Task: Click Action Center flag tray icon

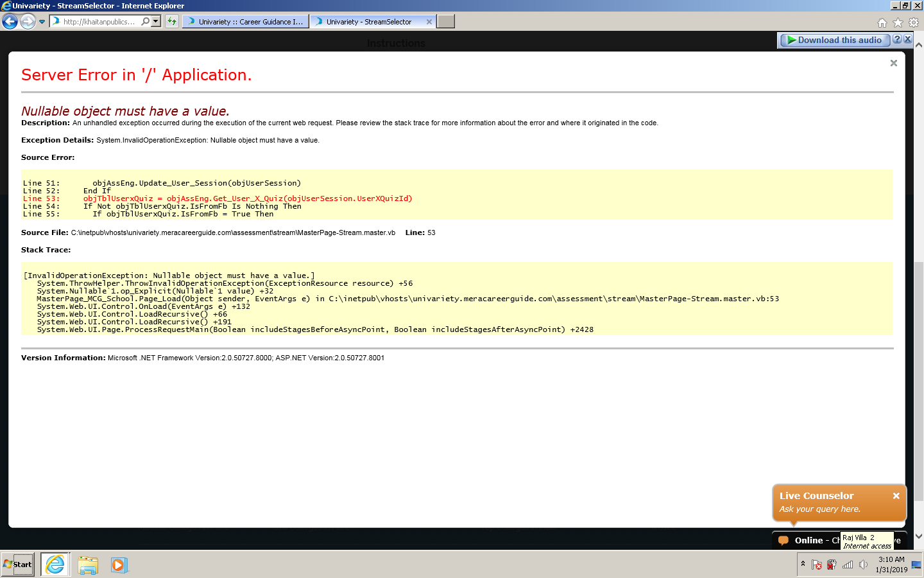Action: point(816,565)
